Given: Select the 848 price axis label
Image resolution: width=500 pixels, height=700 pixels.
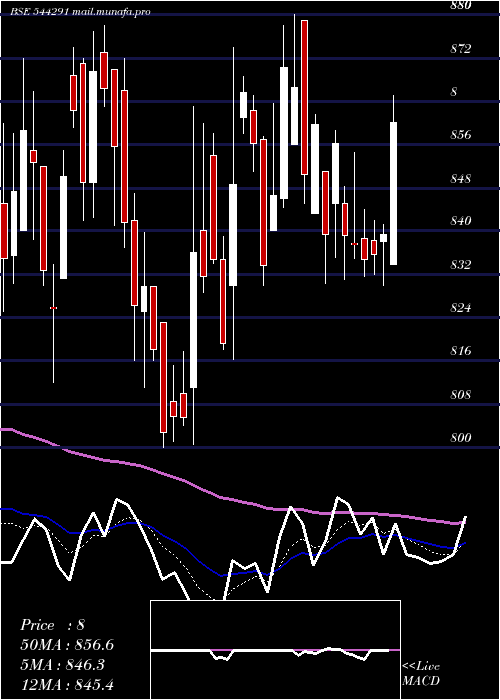Looking at the screenshot, I should coord(460,179).
